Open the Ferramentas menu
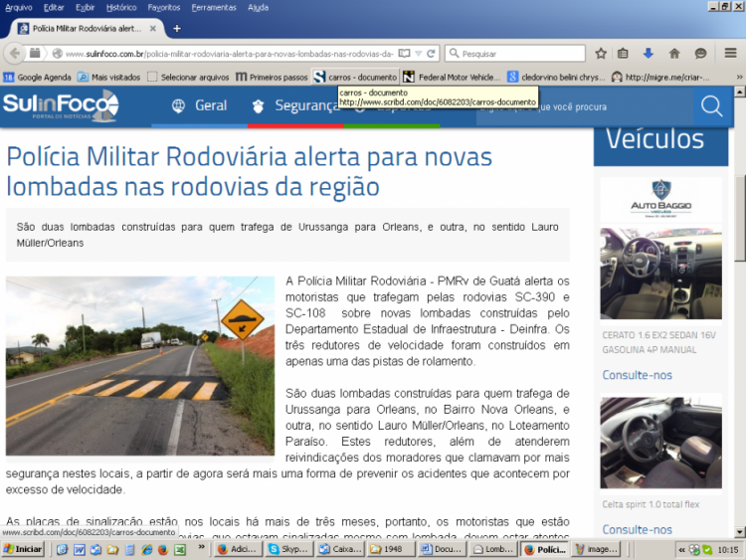746x560 pixels. click(214, 7)
